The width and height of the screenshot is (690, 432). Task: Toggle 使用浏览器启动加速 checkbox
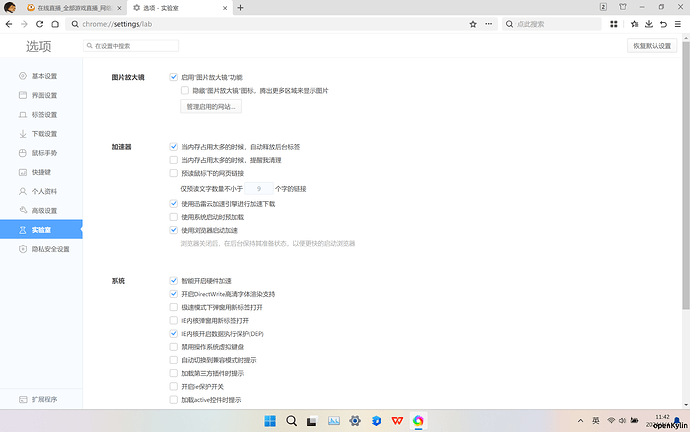[174, 230]
